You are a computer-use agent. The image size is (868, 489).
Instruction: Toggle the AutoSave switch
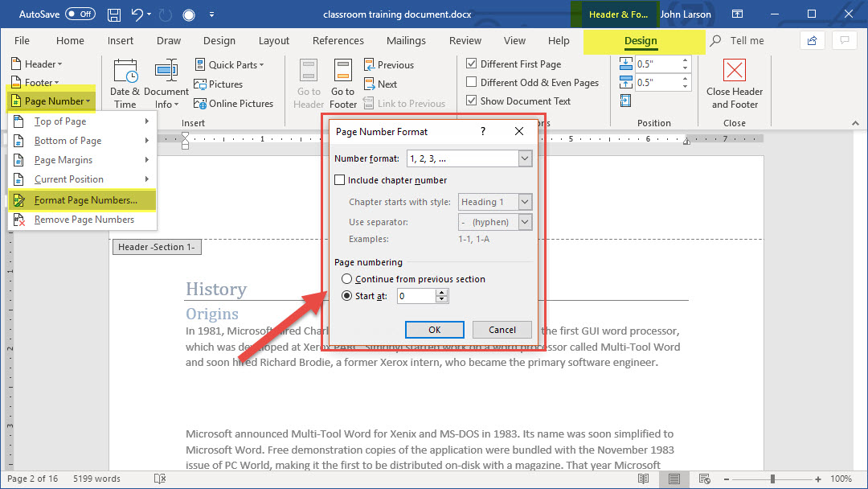(x=80, y=14)
